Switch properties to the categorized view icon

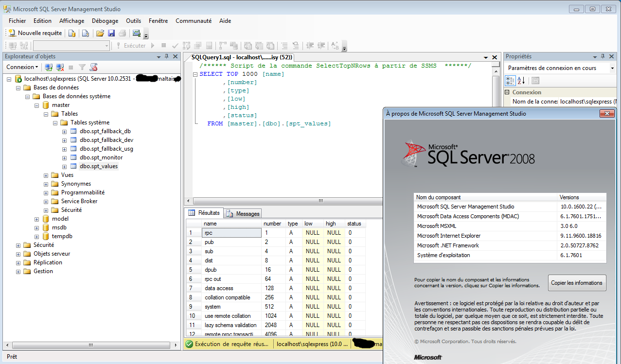click(510, 81)
